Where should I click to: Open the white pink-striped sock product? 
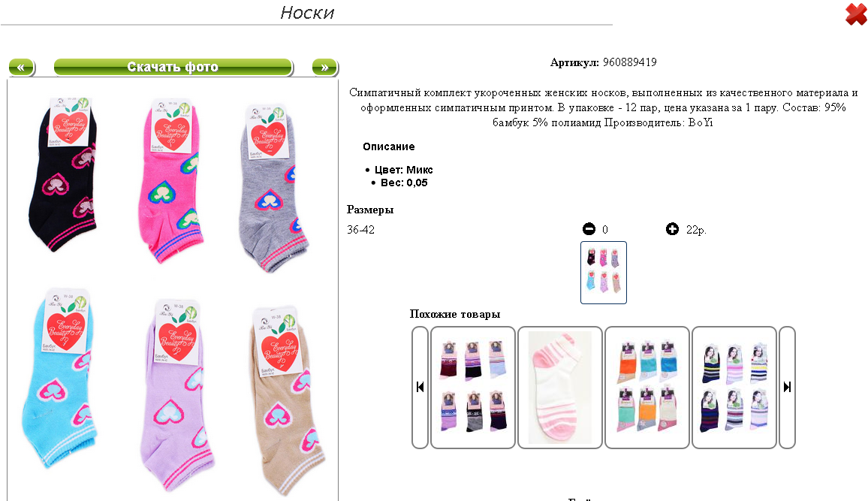point(559,387)
